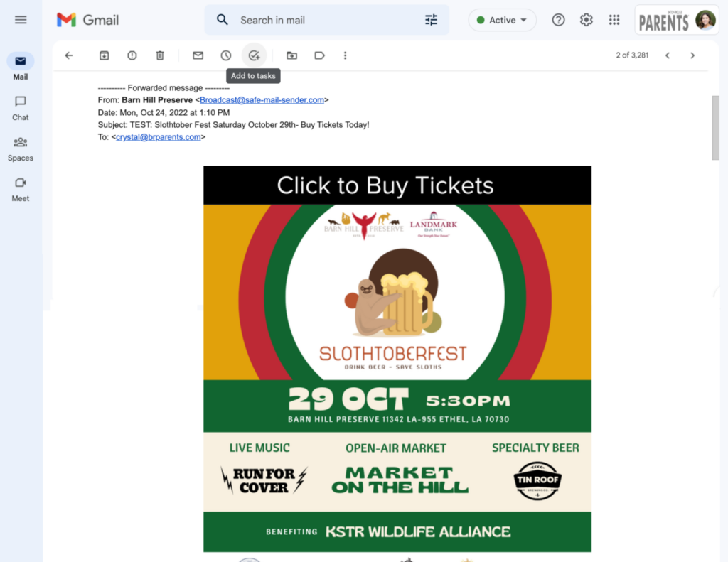Archive this email
This screenshot has height=562, width=728.
click(x=104, y=55)
